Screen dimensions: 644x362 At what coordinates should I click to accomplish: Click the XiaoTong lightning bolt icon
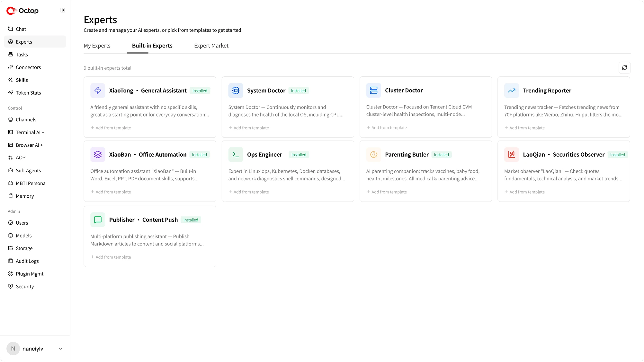click(98, 90)
